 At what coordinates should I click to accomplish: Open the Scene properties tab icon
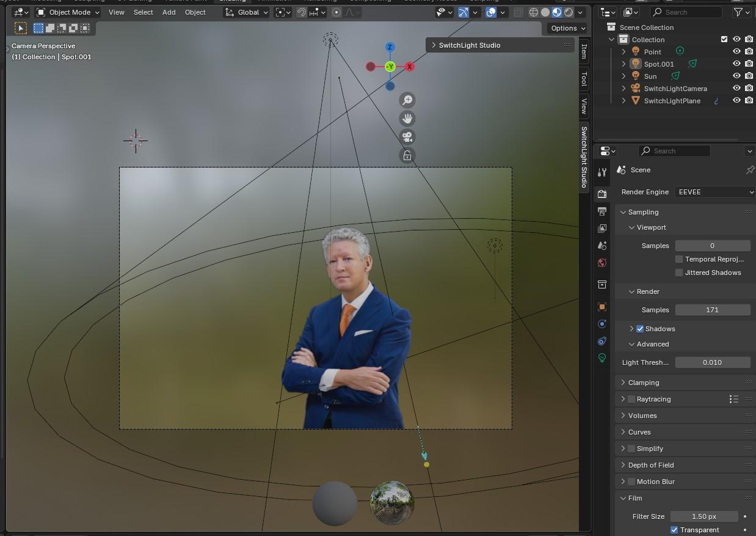coord(602,246)
